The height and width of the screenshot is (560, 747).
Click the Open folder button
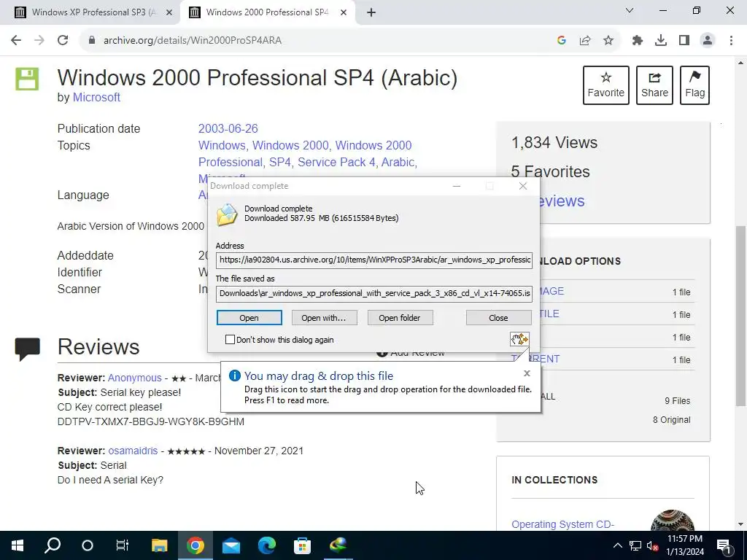point(400,318)
